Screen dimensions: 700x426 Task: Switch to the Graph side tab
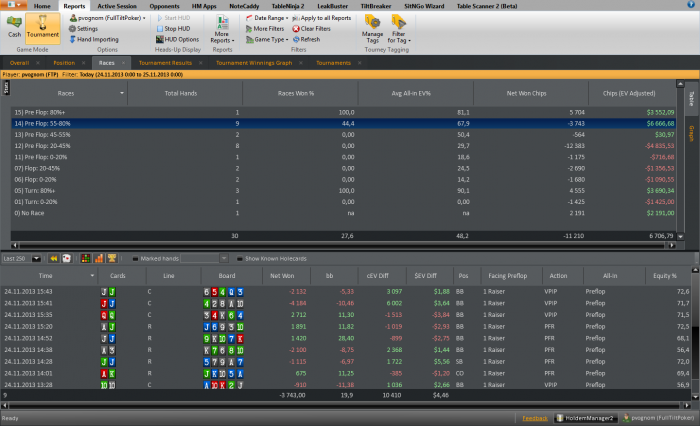[x=692, y=133]
